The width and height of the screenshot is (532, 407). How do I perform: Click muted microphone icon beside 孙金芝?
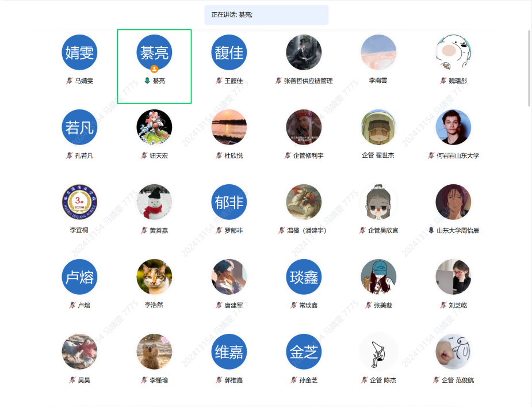tap(293, 381)
